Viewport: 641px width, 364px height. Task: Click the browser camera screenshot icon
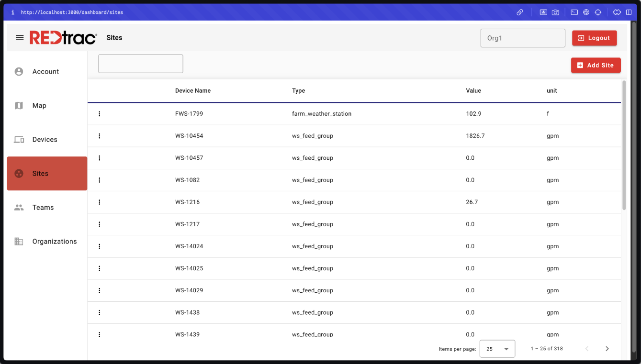tap(555, 12)
